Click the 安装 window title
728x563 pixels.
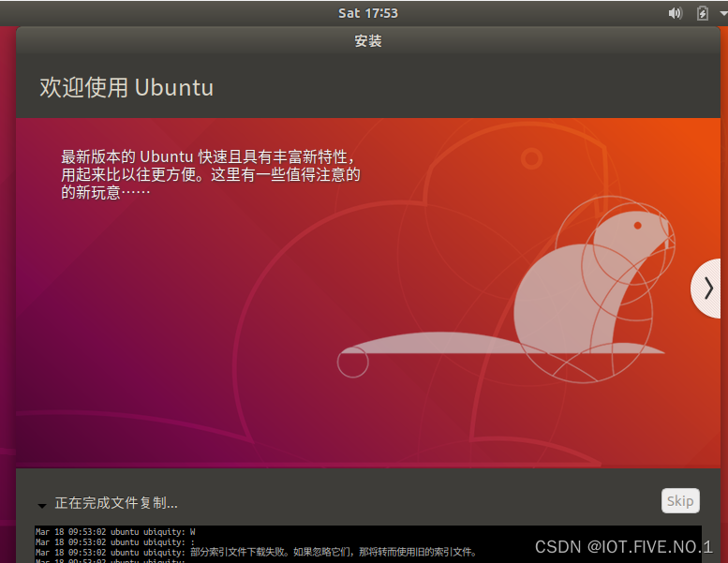[x=367, y=41]
